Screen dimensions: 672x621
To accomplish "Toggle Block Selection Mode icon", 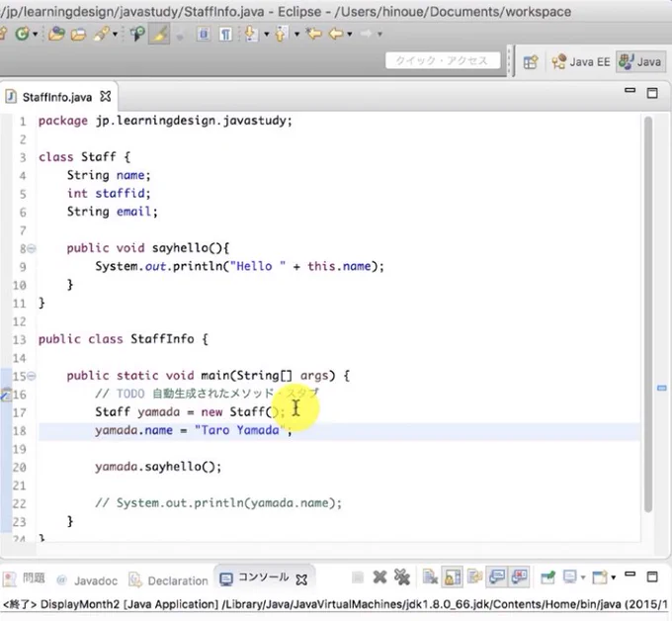I will click(204, 34).
